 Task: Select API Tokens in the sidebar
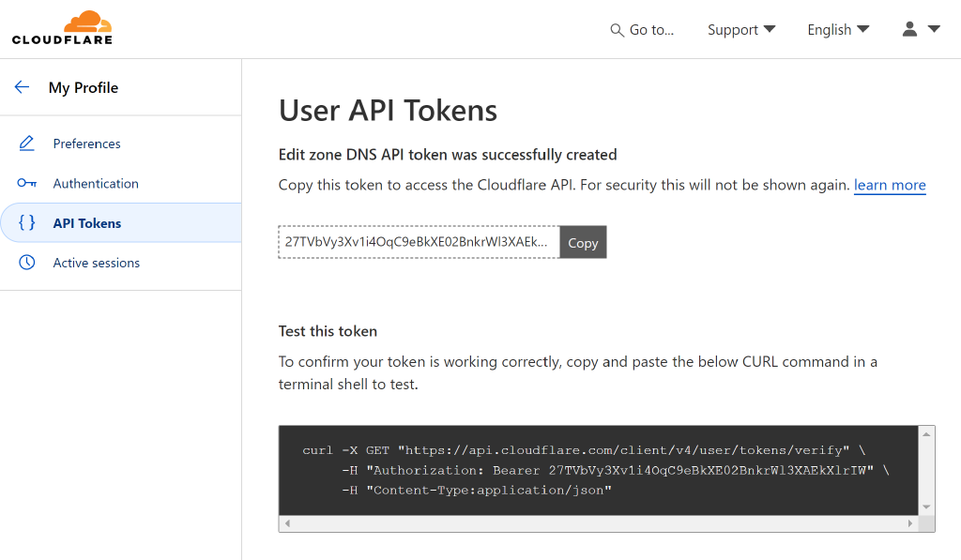coord(121,223)
